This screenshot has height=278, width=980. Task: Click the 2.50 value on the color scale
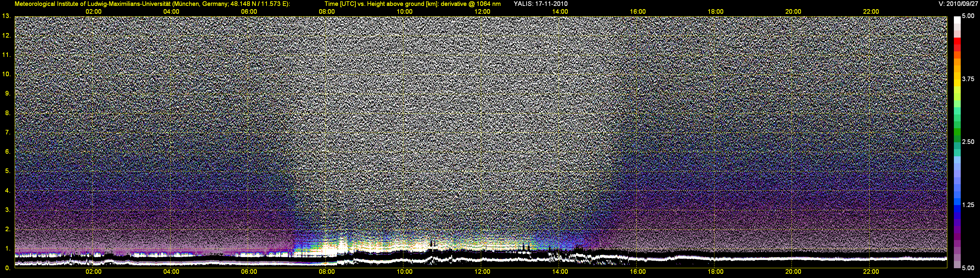[968, 142]
